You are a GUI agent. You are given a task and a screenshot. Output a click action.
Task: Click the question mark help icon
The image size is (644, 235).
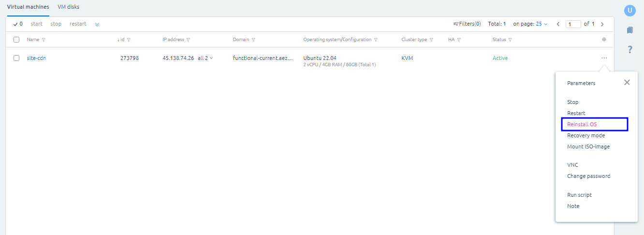(x=629, y=49)
